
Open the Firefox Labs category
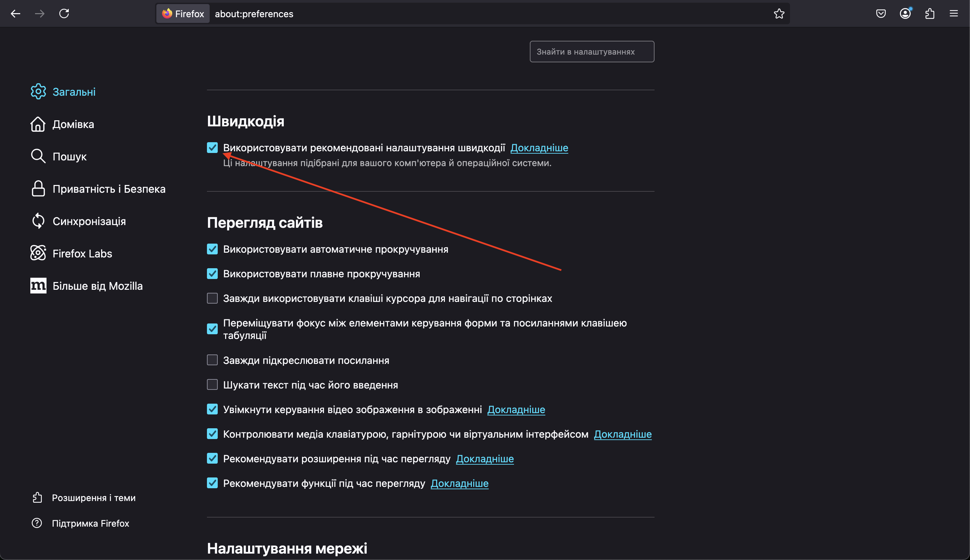point(82,253)
